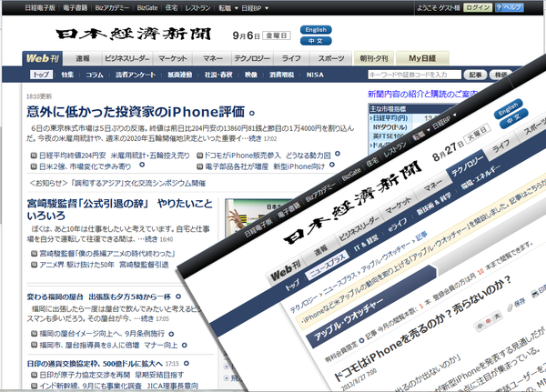Viewport: 546px width, 392px height.
Task: Select 社説・春秋 in sub navigation
Action: pyautogui.click(x=218, y=75)
